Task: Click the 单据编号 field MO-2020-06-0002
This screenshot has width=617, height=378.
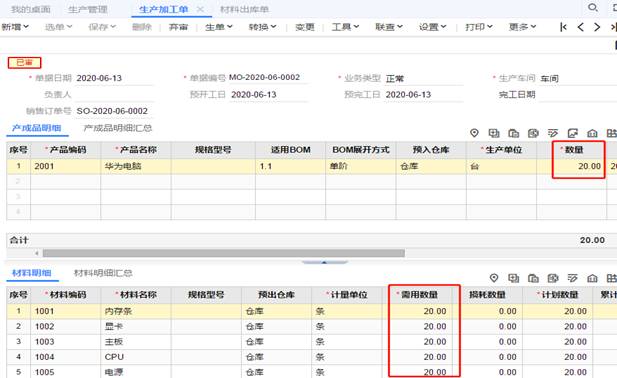Action: [268, 77]
